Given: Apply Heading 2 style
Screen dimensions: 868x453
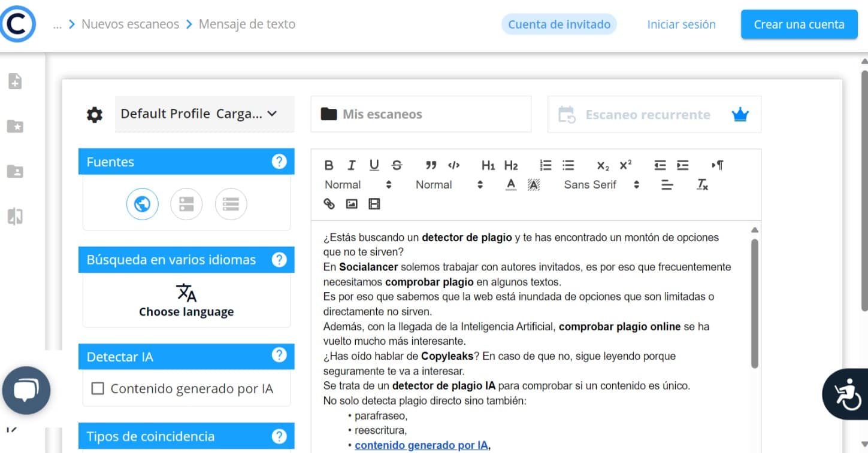Looking at the screenshot, I should [511, 165].
